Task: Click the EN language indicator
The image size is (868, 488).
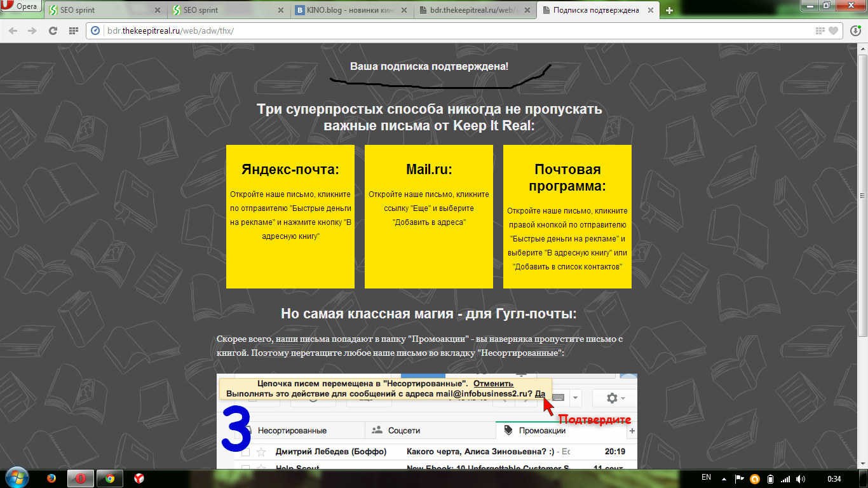Action: (x=706, y=477)
